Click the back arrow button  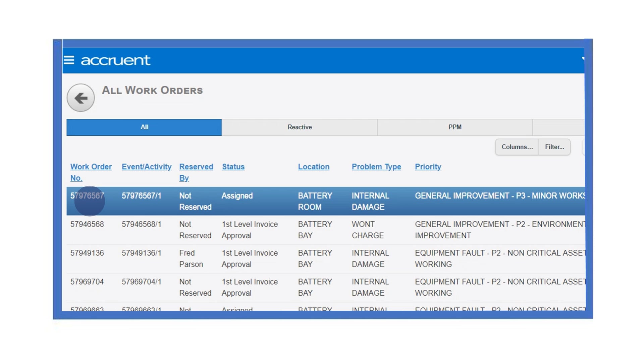(80, 98)
